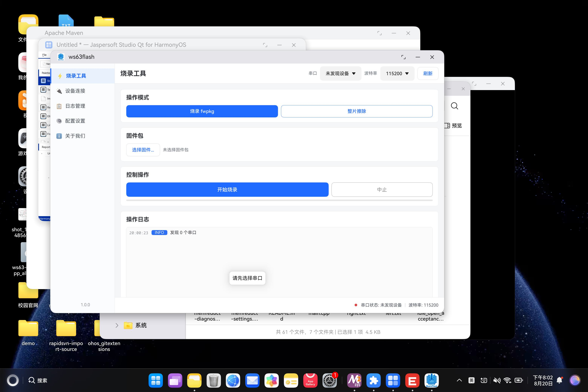Open the 配置设置 sidebar page
Image resolution: width=588 pixels, height=392 pixels.
tap(83, 121)
